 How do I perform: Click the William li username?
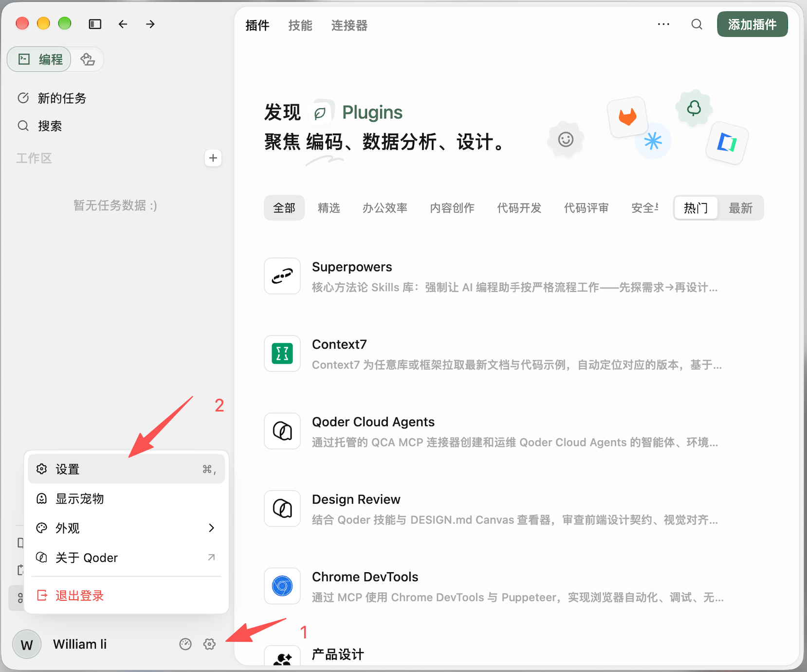point(80,644)
